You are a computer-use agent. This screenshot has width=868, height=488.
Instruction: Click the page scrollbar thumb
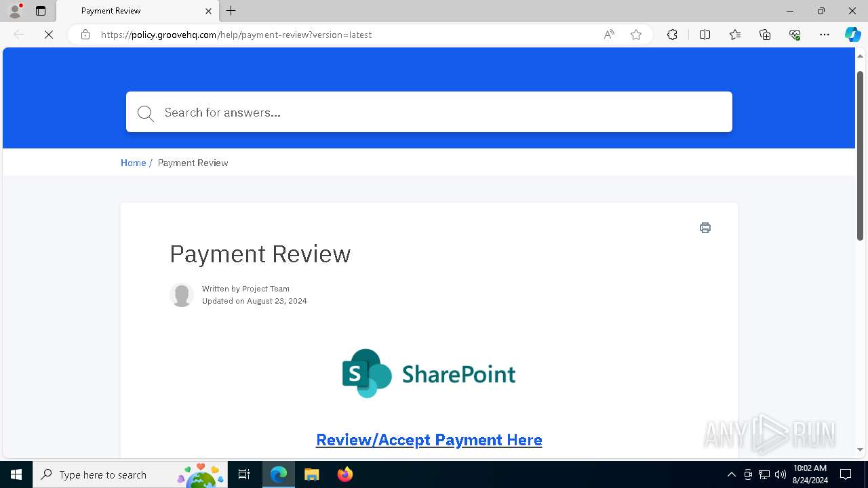[x=860, y=155]
